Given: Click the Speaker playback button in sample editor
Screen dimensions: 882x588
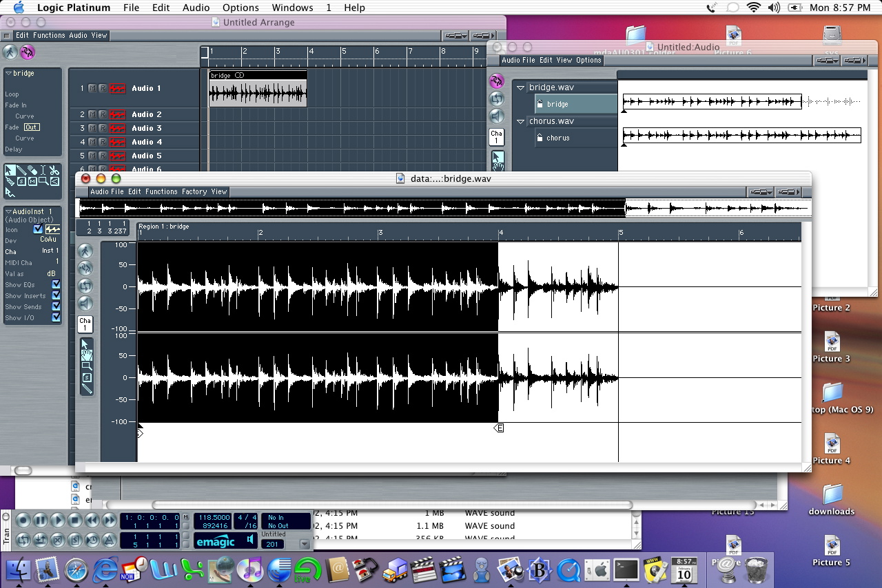Looking at the screenshot, I should pos(85,303).
